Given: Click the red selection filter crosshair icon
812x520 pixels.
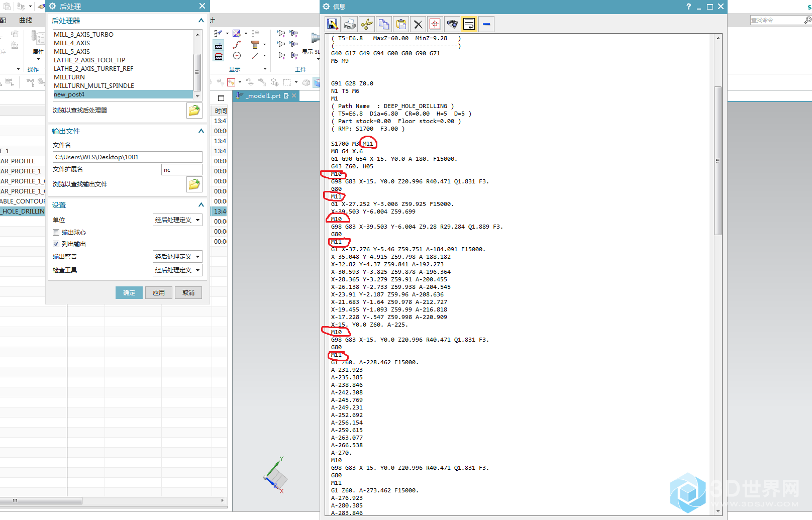Looking at the screenshot, I should click(x=231, y=82).
